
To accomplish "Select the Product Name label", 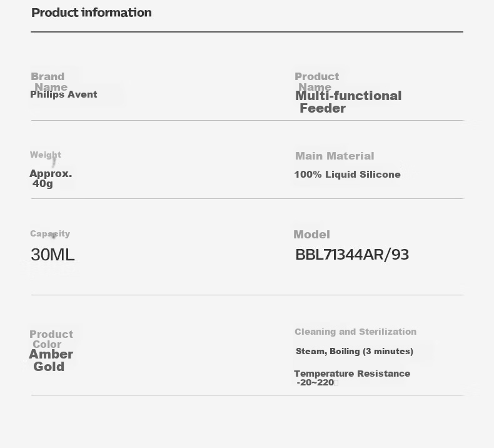I will (x=317, y=82).
